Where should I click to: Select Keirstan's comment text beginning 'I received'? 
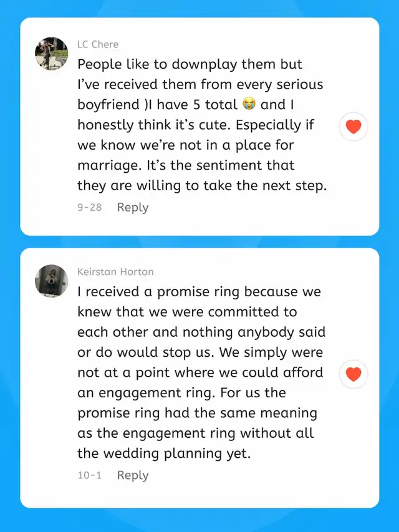tap(201, 372)
